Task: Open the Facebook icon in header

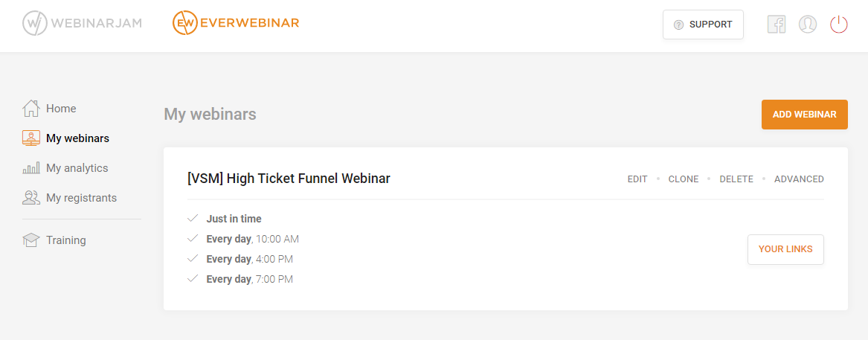Action: pos(777,25)
